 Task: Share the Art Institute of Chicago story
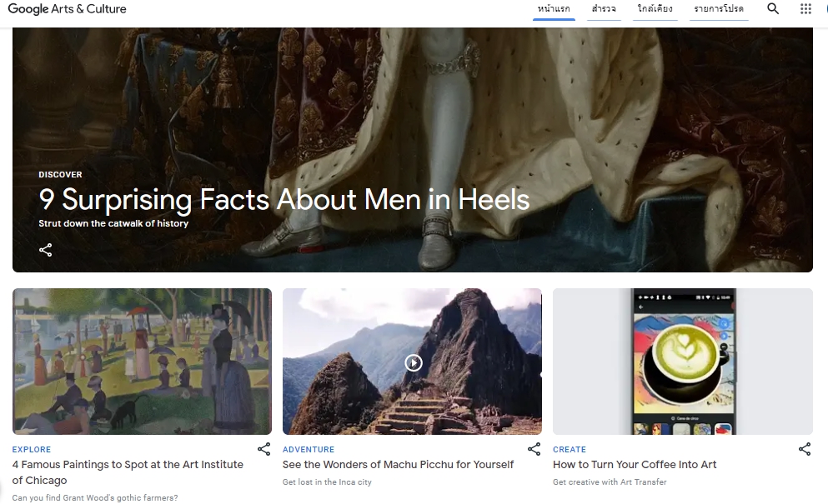263,449
